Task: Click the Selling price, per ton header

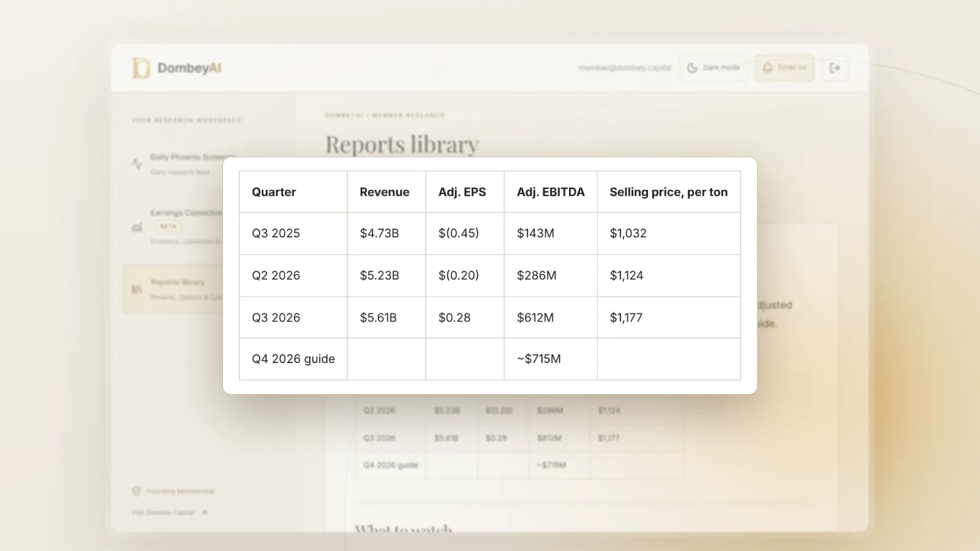Action: (x=669, y=192)
